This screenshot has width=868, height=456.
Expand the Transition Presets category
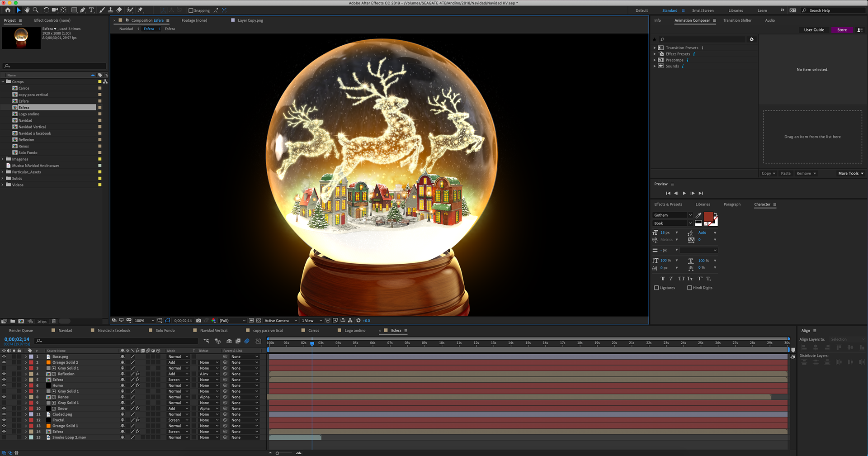click(x=654, y=47)
